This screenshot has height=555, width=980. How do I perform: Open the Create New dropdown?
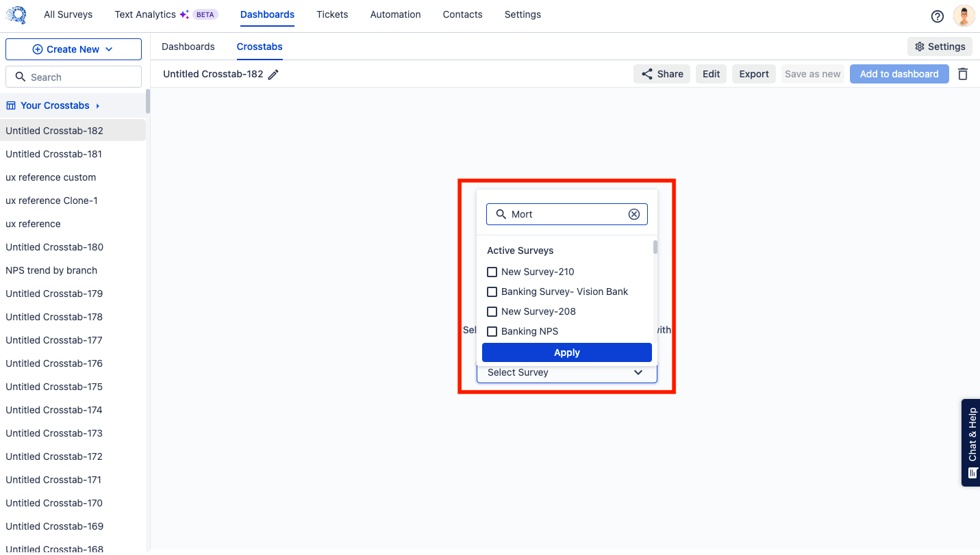73,49
